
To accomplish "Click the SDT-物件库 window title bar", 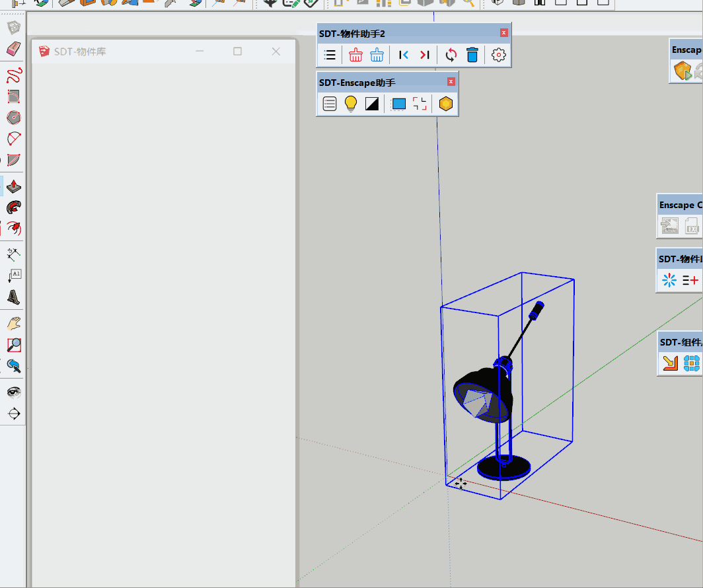I will (x=164, y=52).
